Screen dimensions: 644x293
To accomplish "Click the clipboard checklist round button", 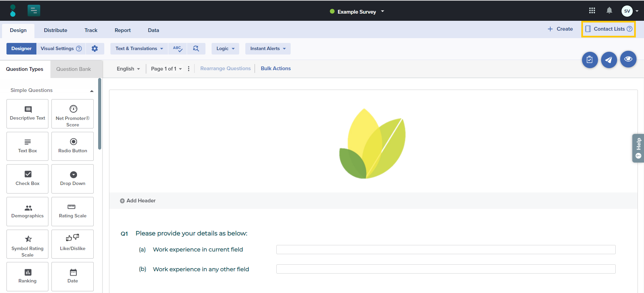I will [x=589, y=60].
